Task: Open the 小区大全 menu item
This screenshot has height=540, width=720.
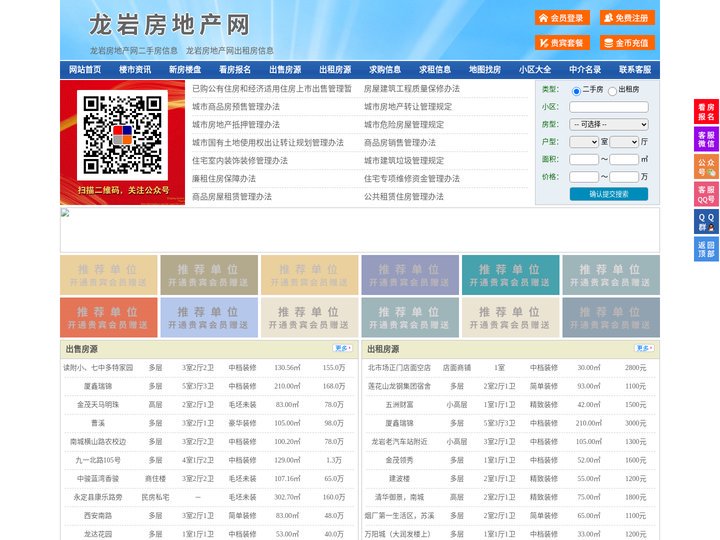Action: 535,70
